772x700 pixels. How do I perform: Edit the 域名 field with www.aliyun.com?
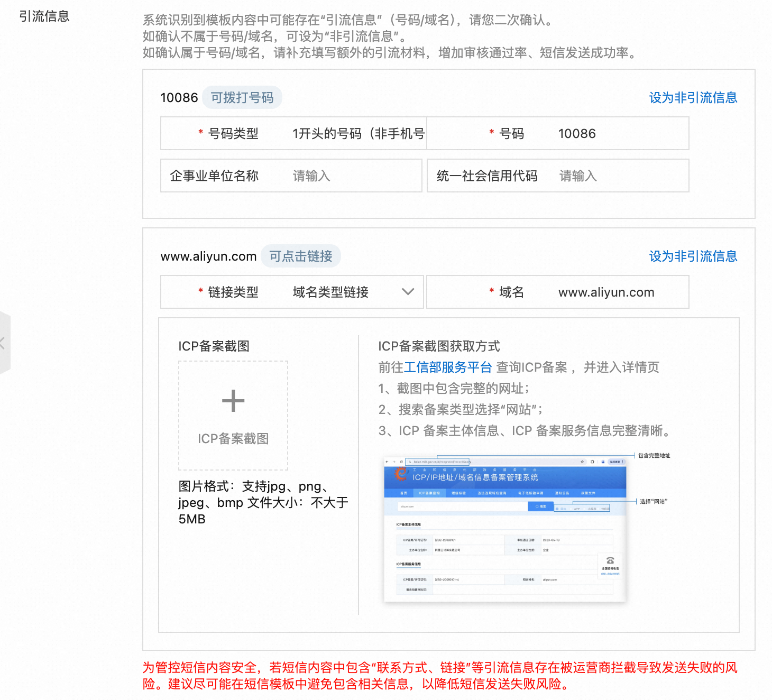[x=558, y=292]
